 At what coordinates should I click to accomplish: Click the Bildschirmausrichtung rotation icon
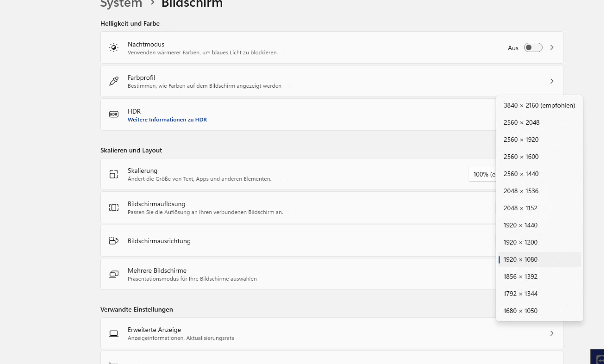pyautogui.click(x=114, y=241)
